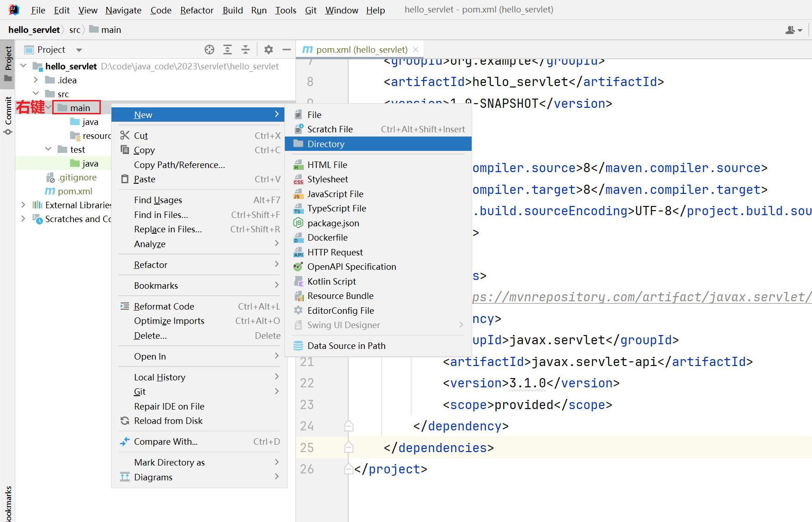The height and width of the screenshot is (522, 812).
Task: Click the Select Opened File target icon
Action: [209, 50]
